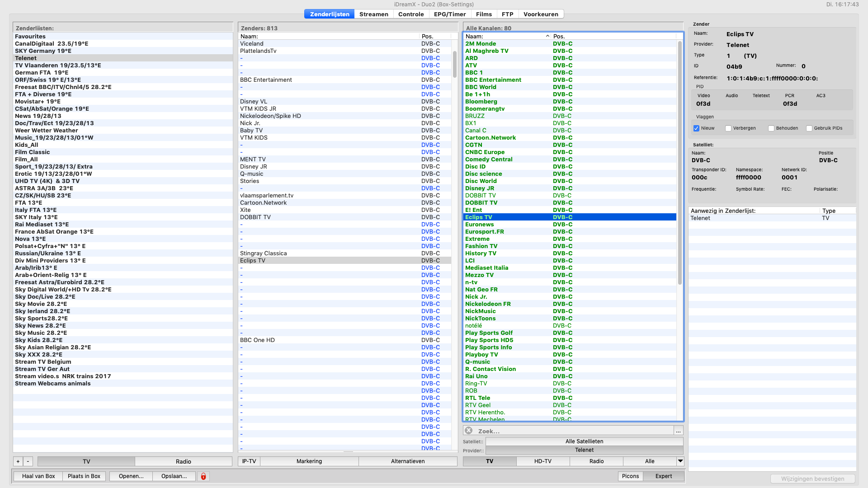The width and height of the screenshot is (868, 488).
Task: Select Euronews in Alle Kanalen
Action: 570,225
